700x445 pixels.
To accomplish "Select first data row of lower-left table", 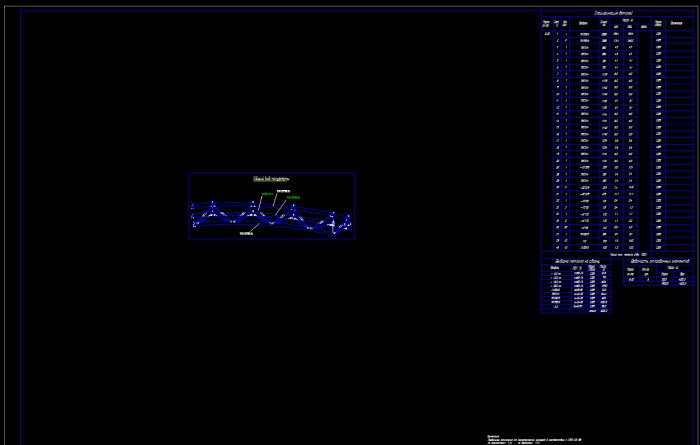I will pyautogui.click(x=576, y=274).
